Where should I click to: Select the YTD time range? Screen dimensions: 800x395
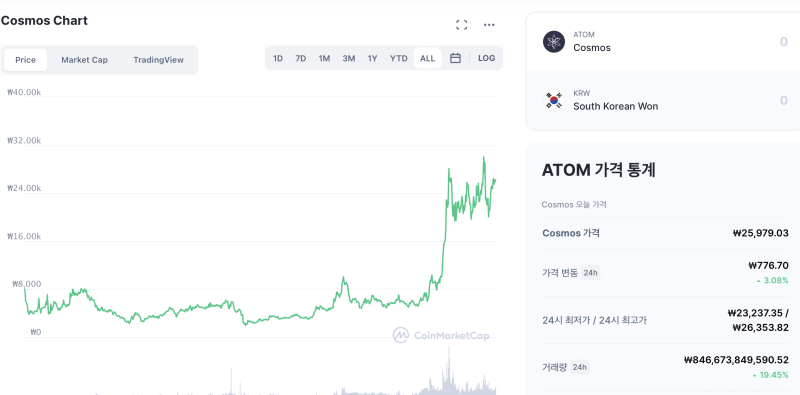point(398,58)
